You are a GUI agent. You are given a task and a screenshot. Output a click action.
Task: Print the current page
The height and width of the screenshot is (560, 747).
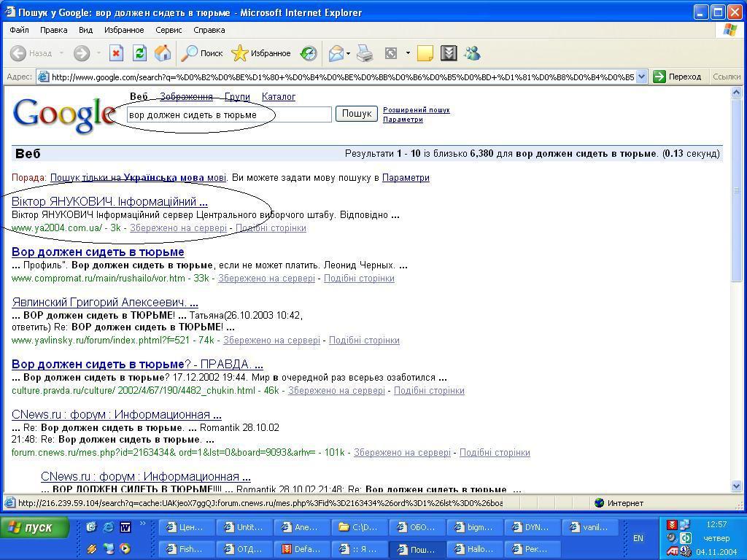coord(363,54)
